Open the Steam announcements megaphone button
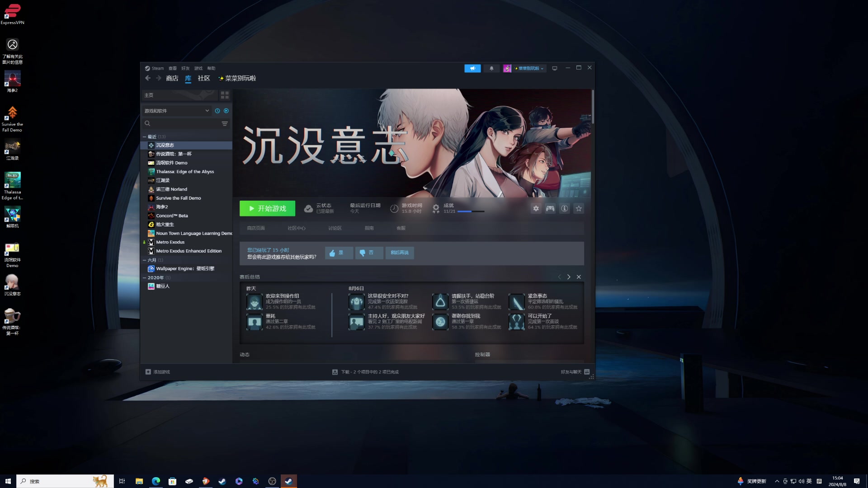This screenshot has width=868, height=488. pyautogui.click(x=472, y=68)
